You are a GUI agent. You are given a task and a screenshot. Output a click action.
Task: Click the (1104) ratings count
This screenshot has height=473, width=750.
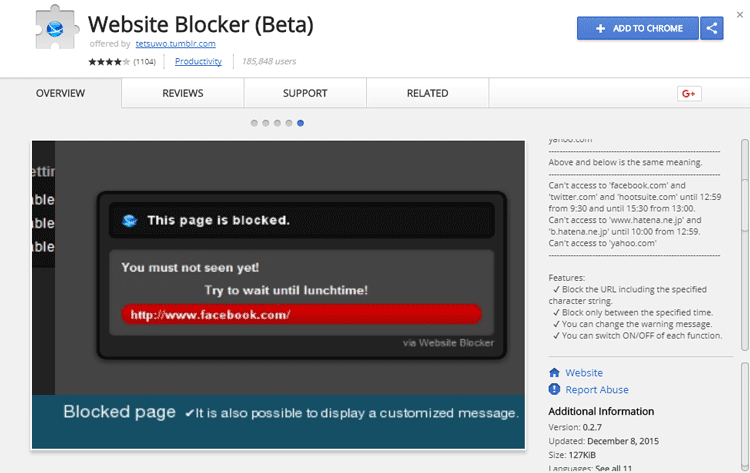click(144, 62)
